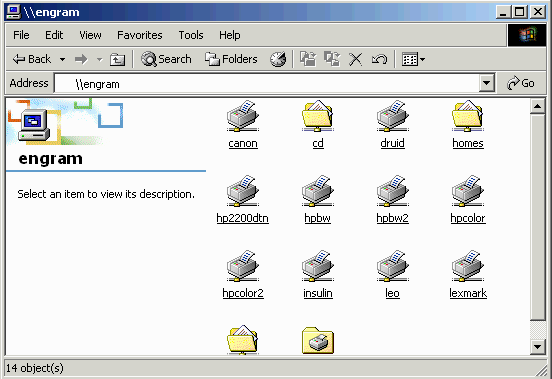This screenshot has width=552, height=379.
Task: Click the hp2200dtn label link
Action: point(243,218)
